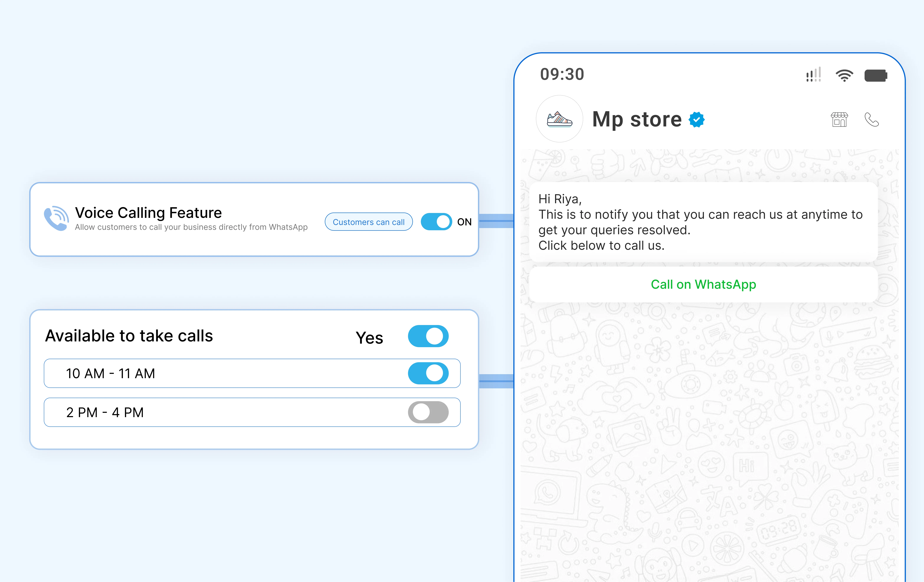Toggle the Available to take calls switch
The width and height of the screenshot is (924, 582).
click(x=428, y=336)
